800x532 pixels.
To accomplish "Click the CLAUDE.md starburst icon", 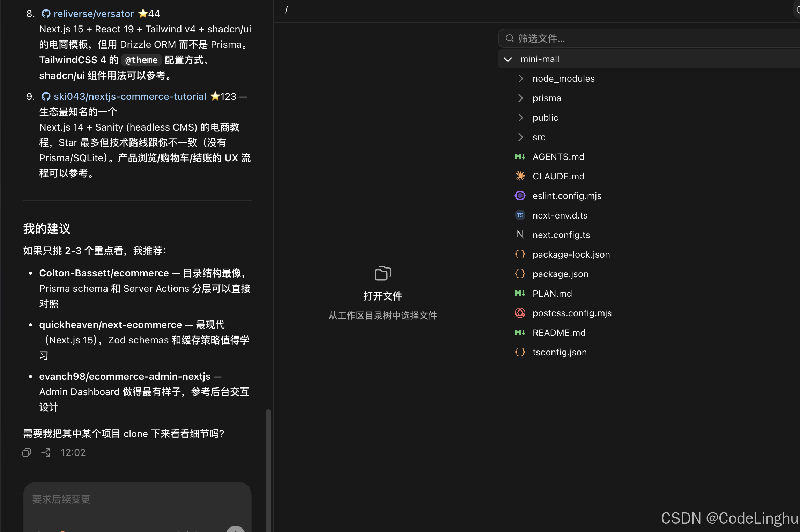I will point(520,176).
